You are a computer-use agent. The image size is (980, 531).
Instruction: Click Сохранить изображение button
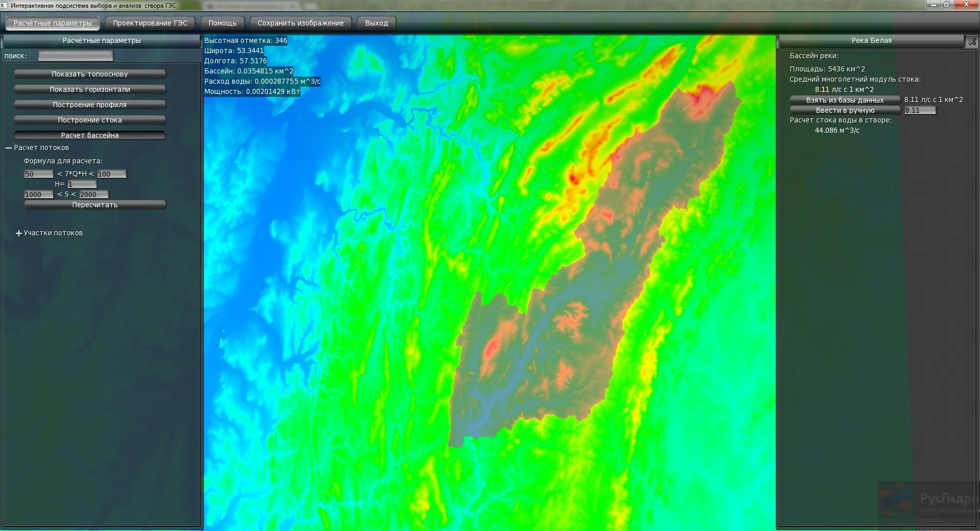click(301, 23)
